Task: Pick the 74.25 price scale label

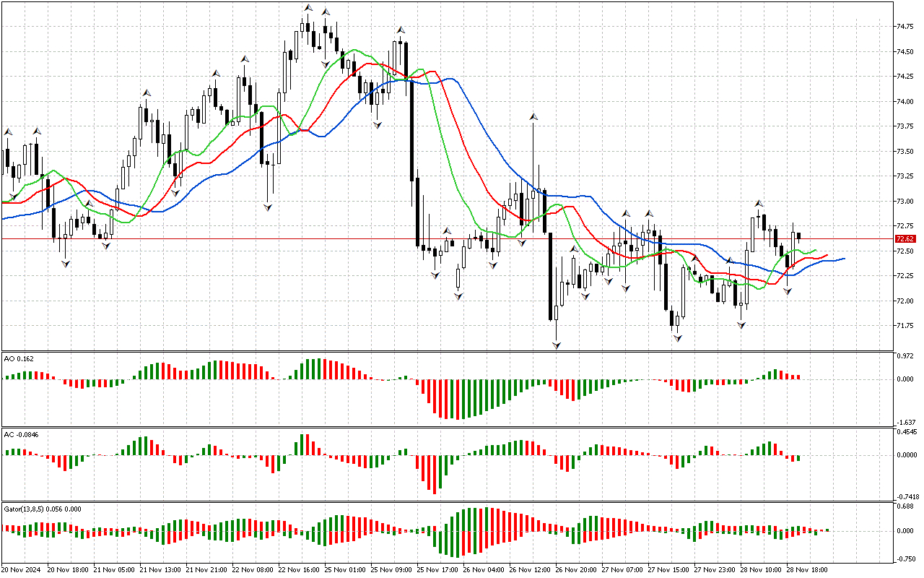Action: pos(905,77)
